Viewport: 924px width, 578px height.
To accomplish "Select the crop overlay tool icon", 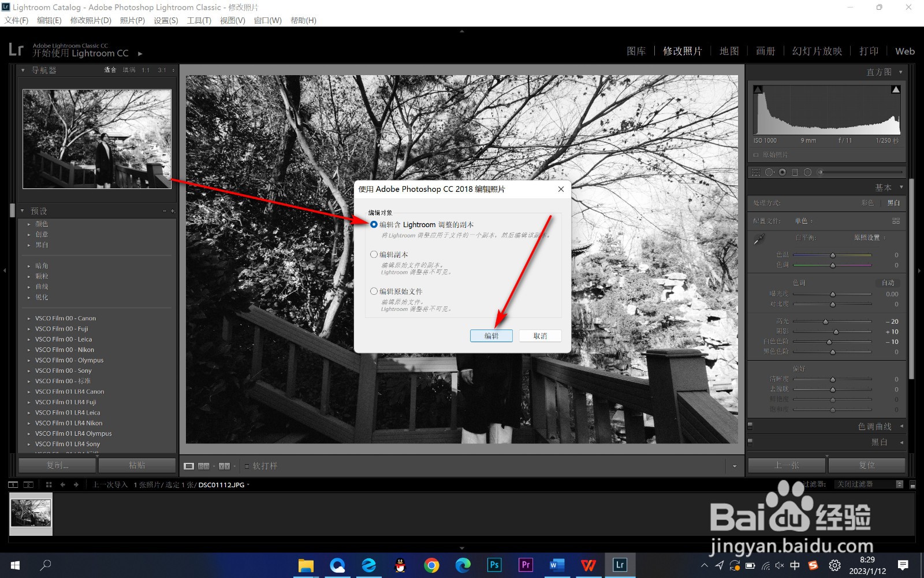I will [x=756, y=172].
